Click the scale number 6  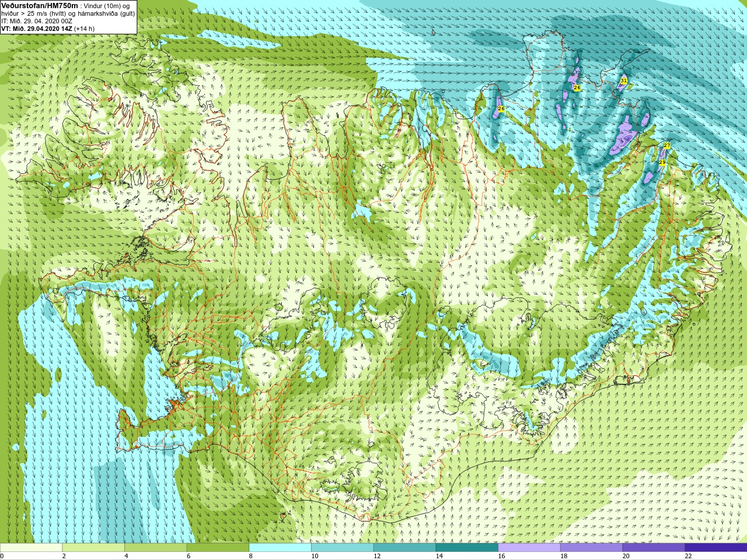pos(189,556)
